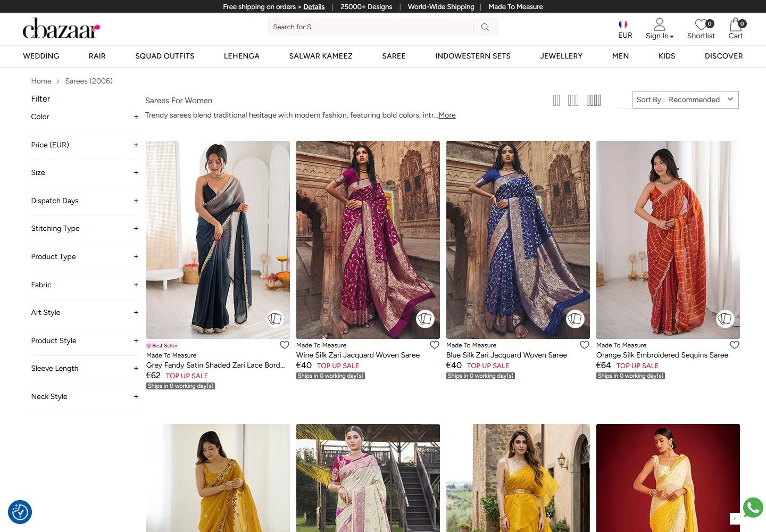Image resolution: width=766 pixels, height=532 pixels.
Task: Expand the Fabric filter
Action: (136, 285)
